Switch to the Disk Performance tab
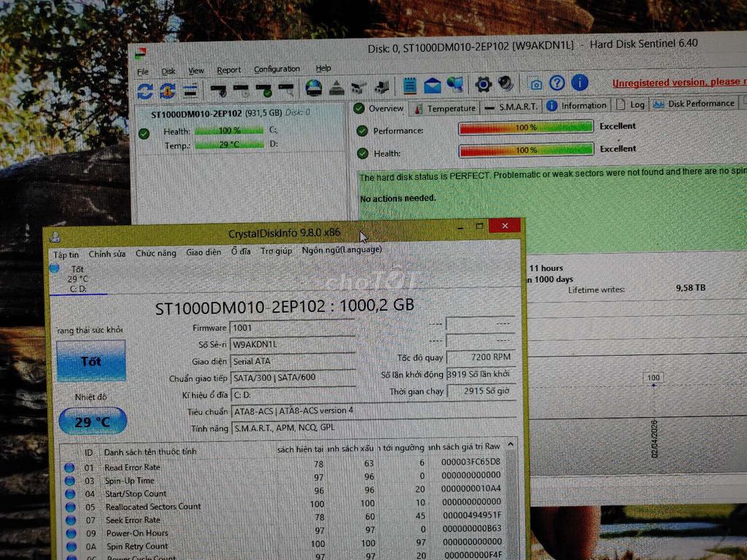This screenshot has height=560, width=747. pos(694,104)
